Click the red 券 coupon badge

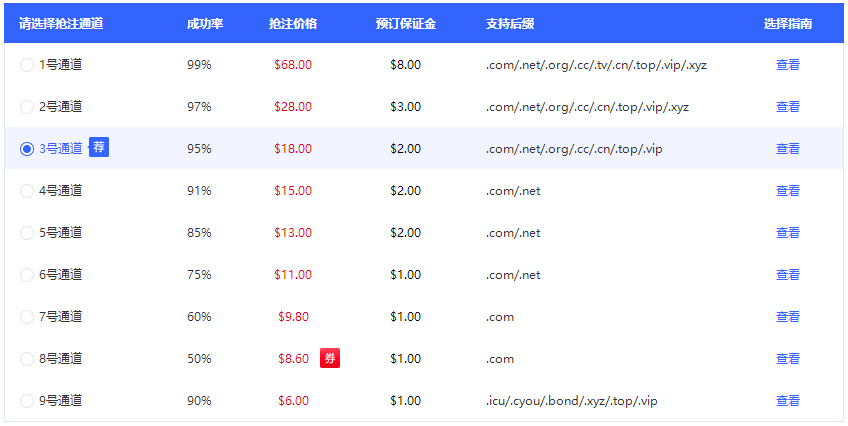point(330,358)
